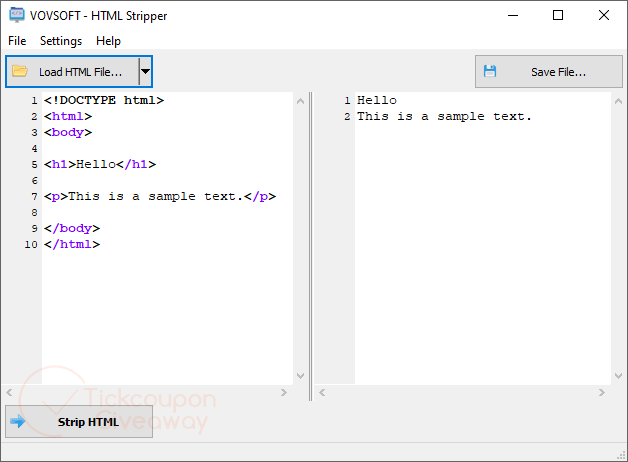
Task: Maximize the HTML Stripper window
Action: tap(558, 15)
